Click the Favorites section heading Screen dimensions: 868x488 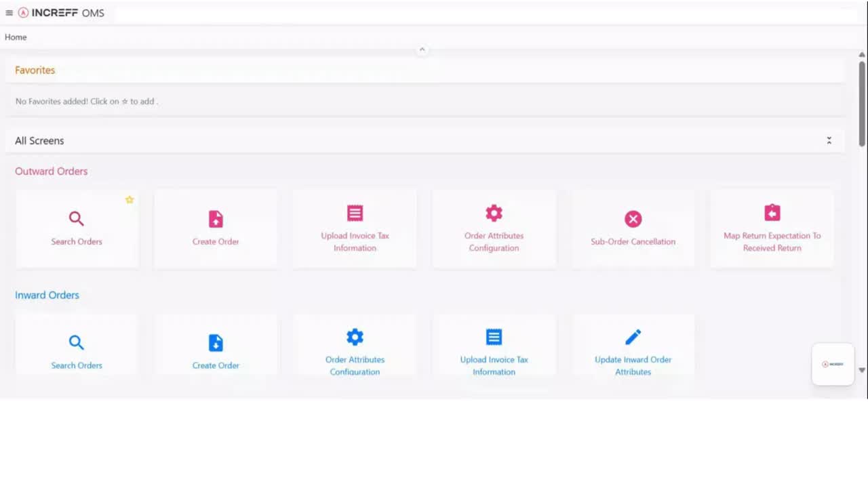[35, 70]
